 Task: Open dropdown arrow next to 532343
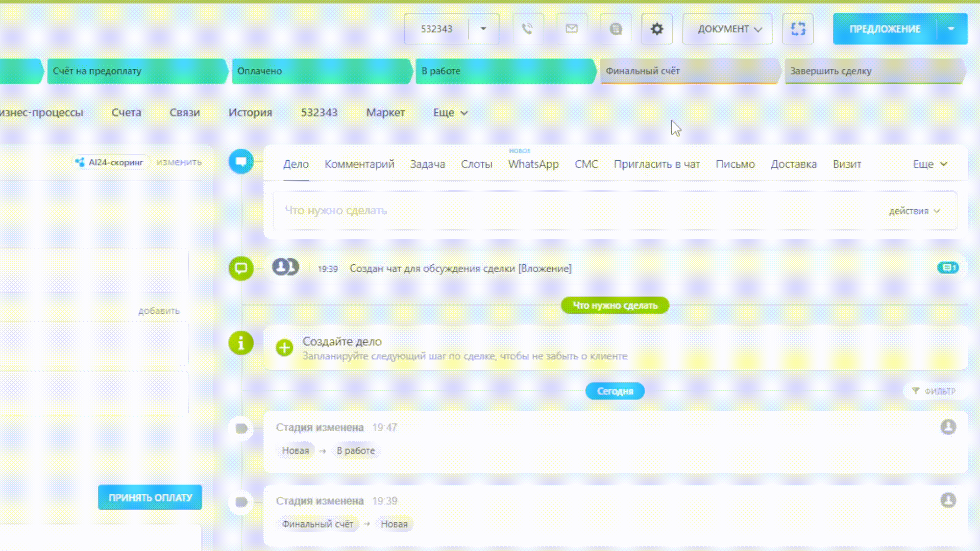click(x=483, y=29)
